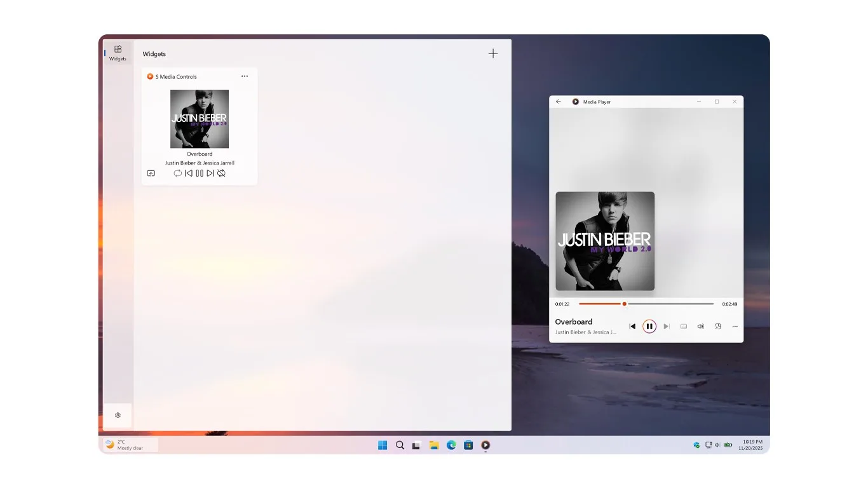Open battery status in the system tray
Image resolution: width=868 pixels, height=488 pixels.
pos(728,445)
